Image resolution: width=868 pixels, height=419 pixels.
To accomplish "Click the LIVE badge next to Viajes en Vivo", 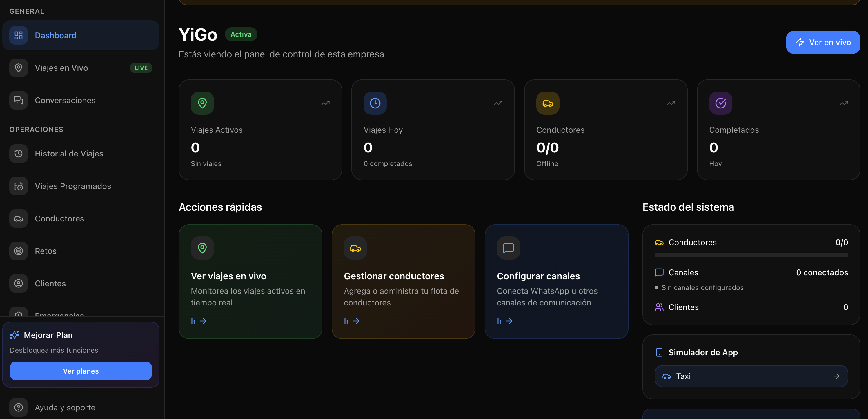I will point(141,68).
